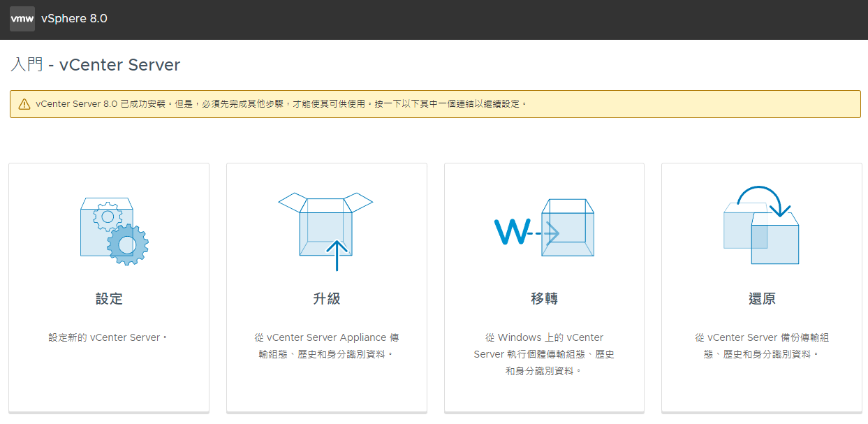868x424 pixels.
Task: Click the open box upgrade icon
Action: (326, 232)
